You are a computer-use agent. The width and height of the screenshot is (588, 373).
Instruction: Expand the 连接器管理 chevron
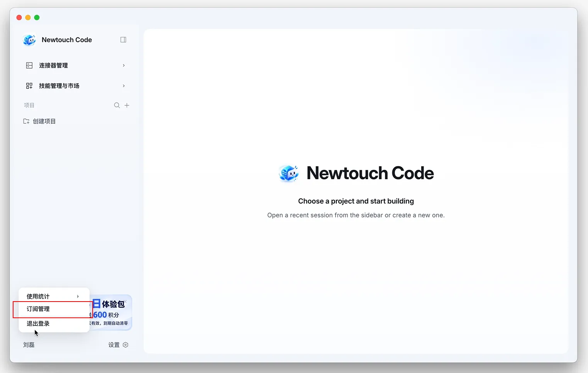pos(124,66)
